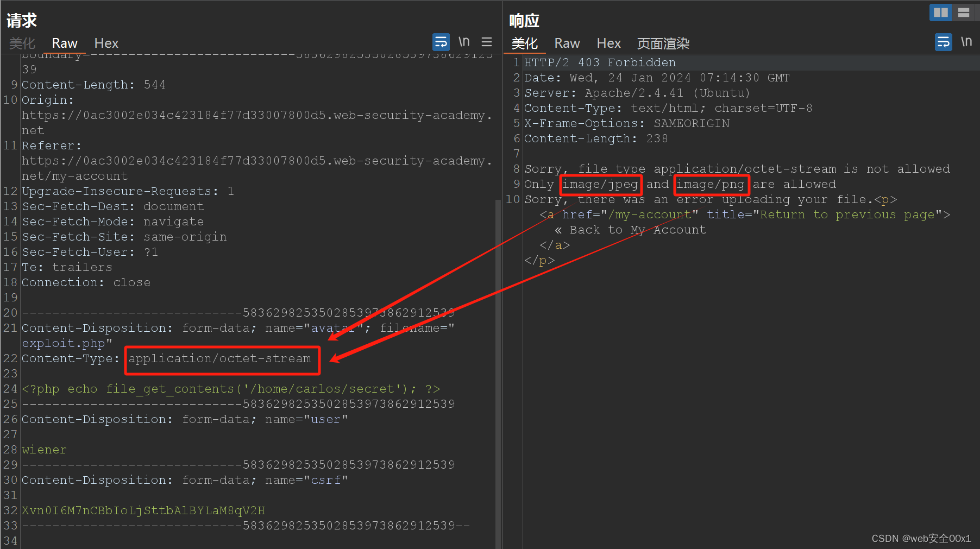Open the 页面渲染 render tab
Viewport: 980px width, 549px height.
[663, 43]
